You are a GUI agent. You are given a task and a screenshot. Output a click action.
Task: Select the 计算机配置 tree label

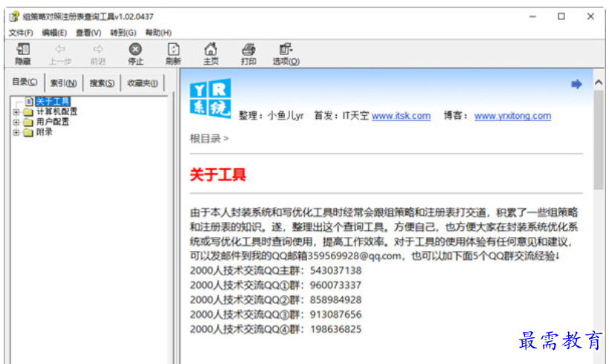(x=57, y=111)
